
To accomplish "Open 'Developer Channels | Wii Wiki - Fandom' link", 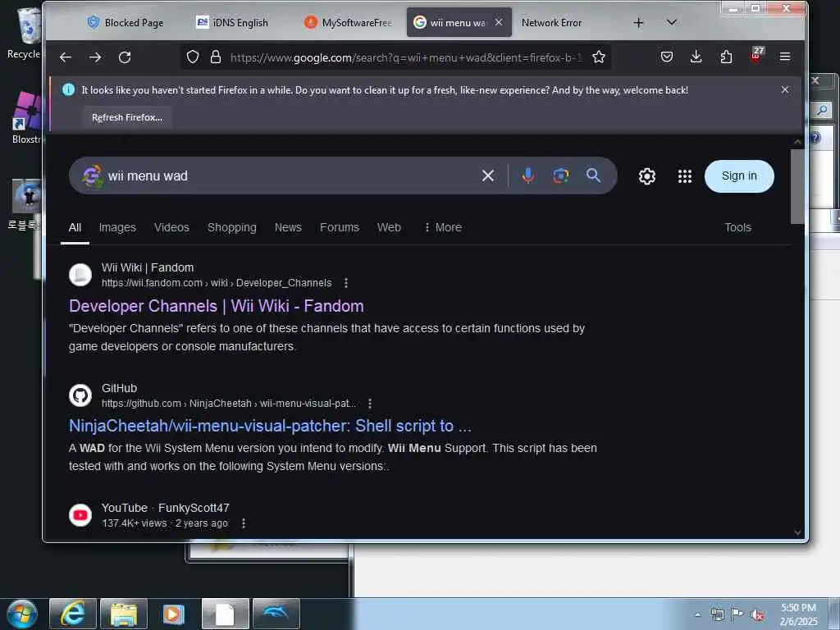I will 217,306.
